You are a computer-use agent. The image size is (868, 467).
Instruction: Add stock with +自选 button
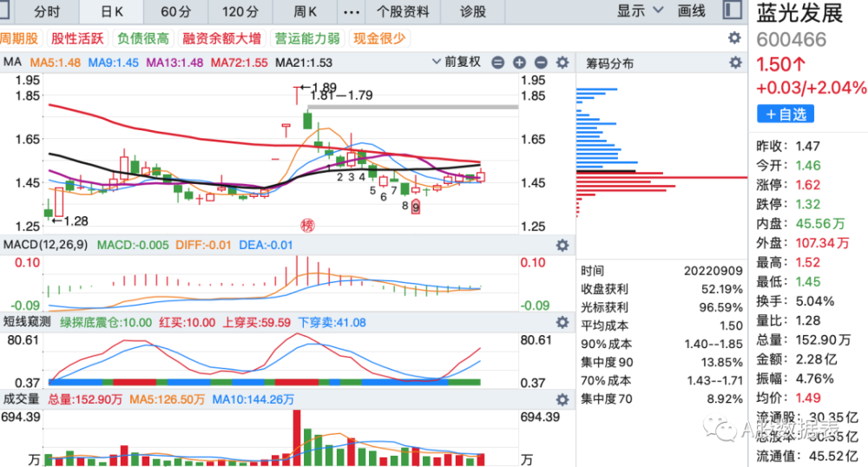click(786, 115)
